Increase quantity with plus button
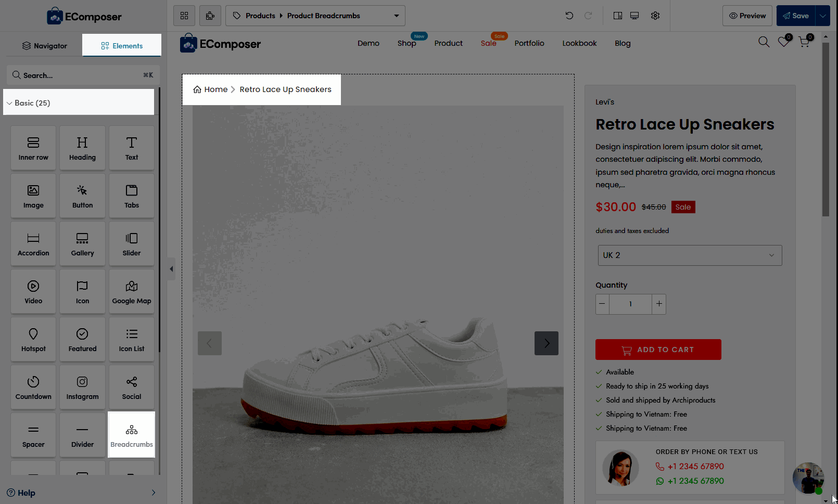The width and height of the screenshot is (838, 504). [x=659, y=304]
